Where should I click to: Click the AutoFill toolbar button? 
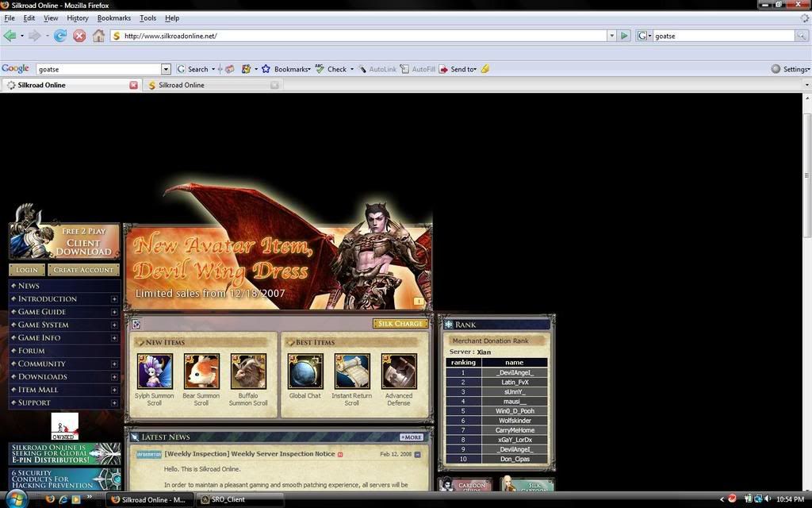pyautogui.click(x=417, y=69)
